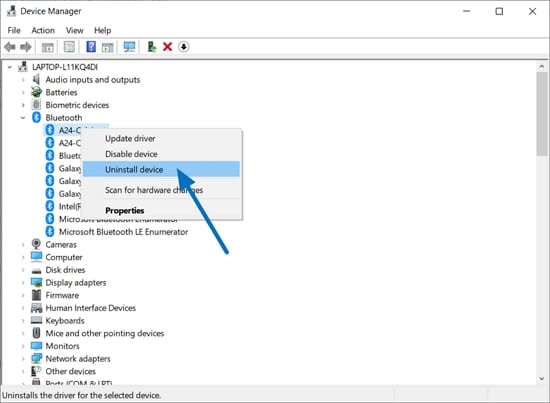Select Microsoft Bluetooth LE Enumerator device
The height and width of the screenshot is (403, 550).
pos(123,232)
